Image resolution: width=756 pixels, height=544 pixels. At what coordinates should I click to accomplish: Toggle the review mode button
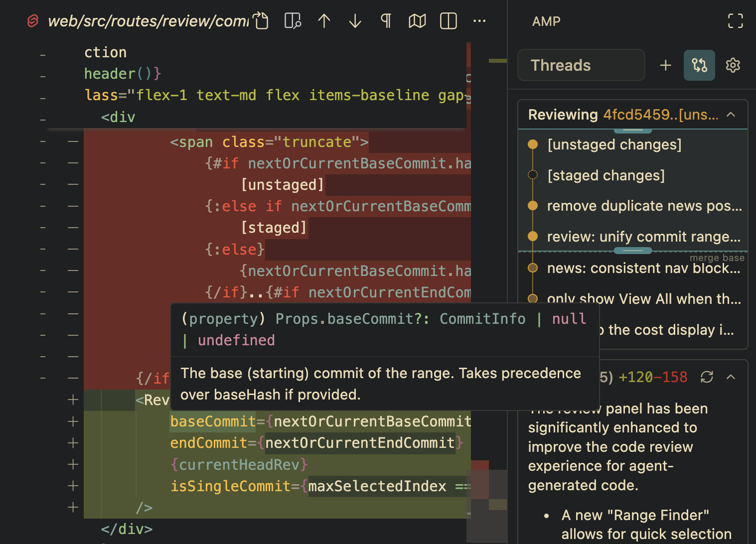[x=699, y=65]
